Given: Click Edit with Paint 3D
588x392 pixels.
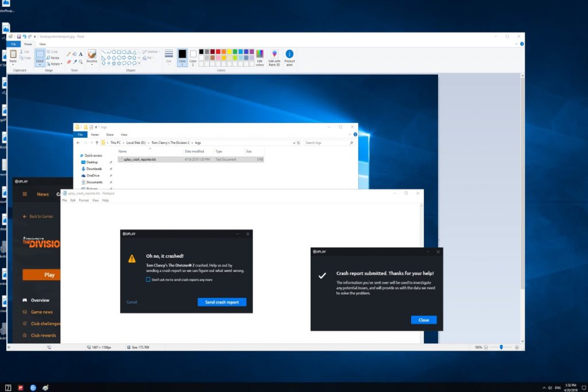Looking at the screenshot, I should [x=274, y=58].
